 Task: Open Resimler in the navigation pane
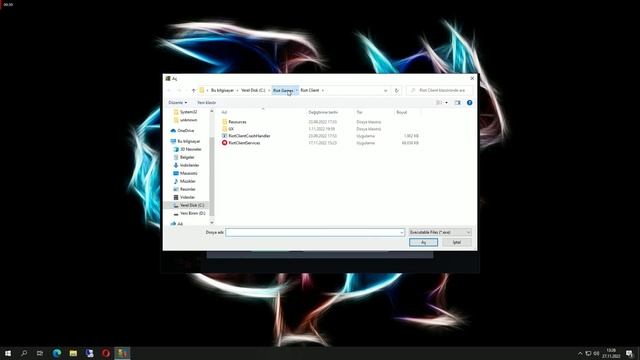tap(187, 189)
